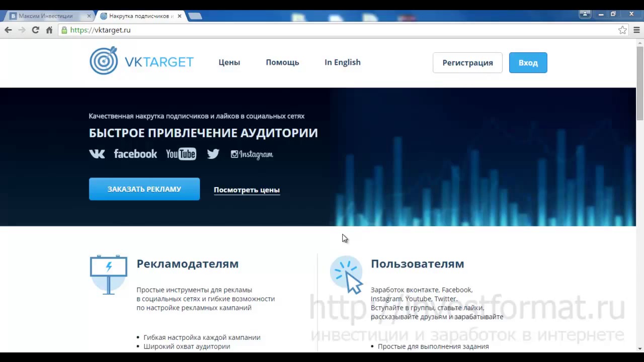
Task: Open the Chrome menu hamburger icon
Action: coord(636,30)
